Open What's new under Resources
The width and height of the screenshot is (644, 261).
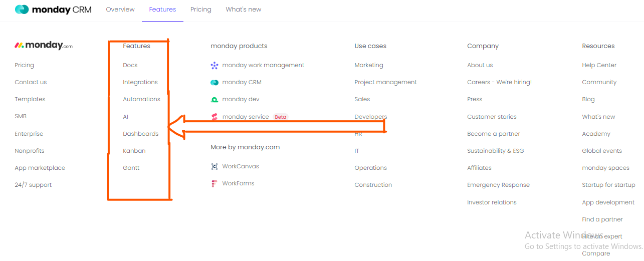598,117
